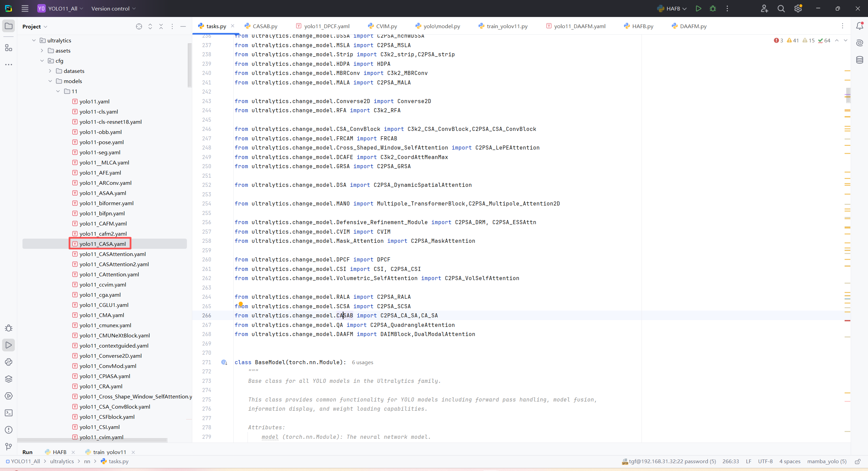Screen dimensions: 868x471
Task: Open the Notifications bell panel
Action: 860,26
